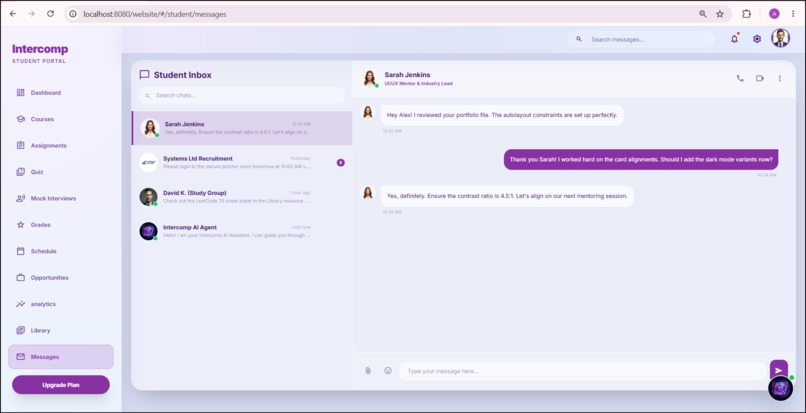806x413 pixels.
Task: Click the browser address bar URL
Action: point(155,14)
